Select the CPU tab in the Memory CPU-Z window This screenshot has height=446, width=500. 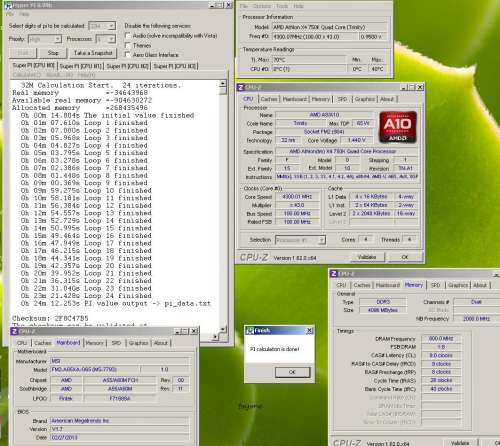(x=341, y=285)
